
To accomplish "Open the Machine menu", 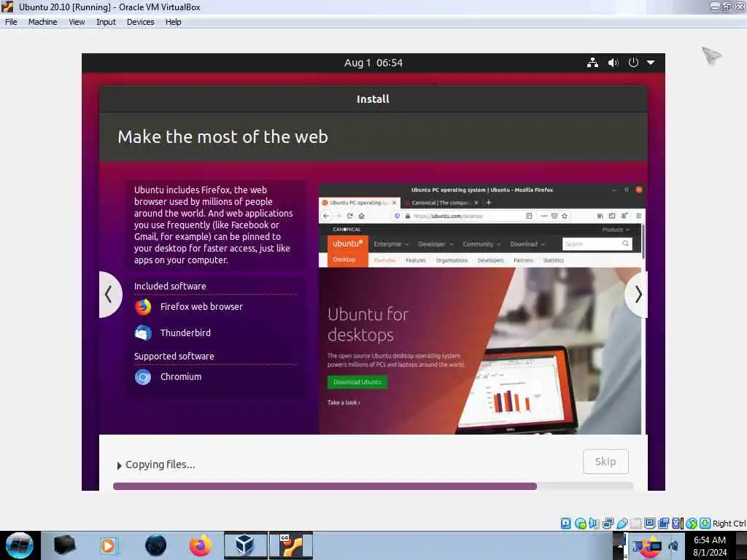I will [x=42, y=22].
